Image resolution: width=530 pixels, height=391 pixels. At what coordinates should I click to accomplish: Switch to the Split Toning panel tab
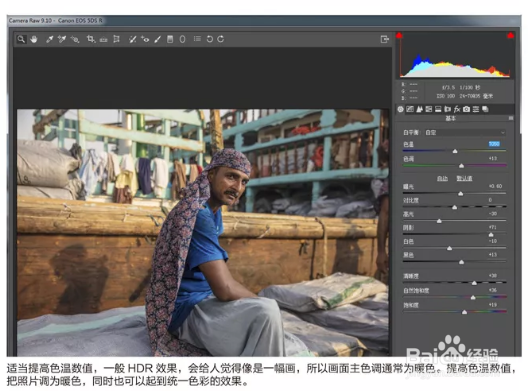pyautogui.click(x=438, y=109)
